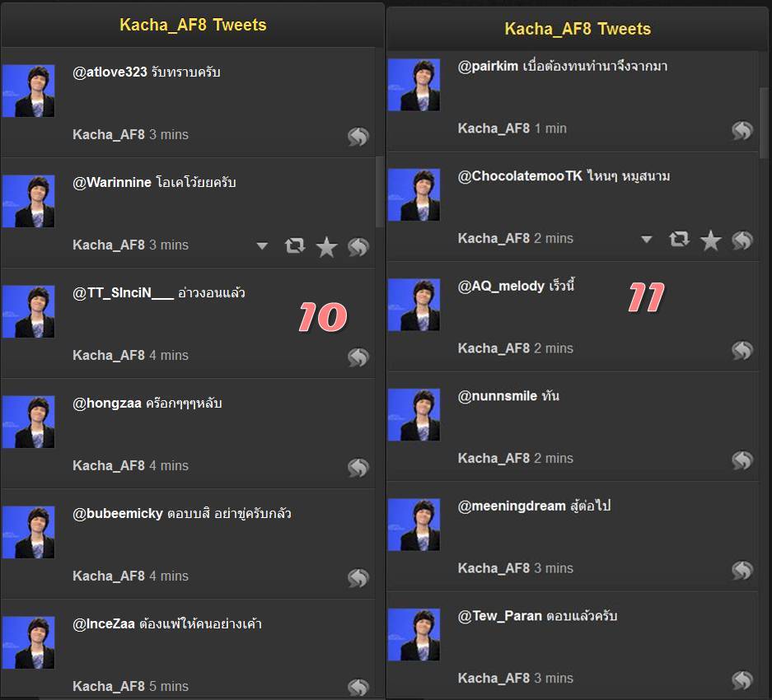772x700 pixels.
Task: Reply to the @pairkim tweet
Action: [x=742, y=130]
